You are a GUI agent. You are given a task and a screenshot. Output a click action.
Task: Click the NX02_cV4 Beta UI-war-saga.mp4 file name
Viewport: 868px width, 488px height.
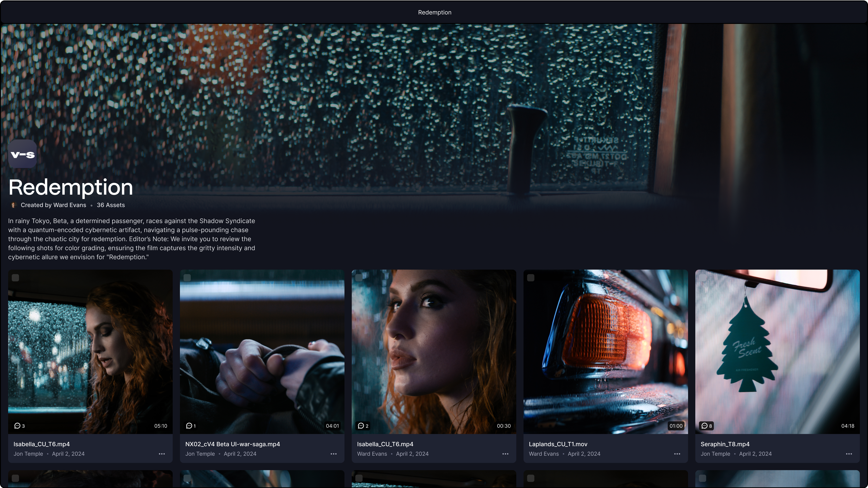click(x=233, y=444)
